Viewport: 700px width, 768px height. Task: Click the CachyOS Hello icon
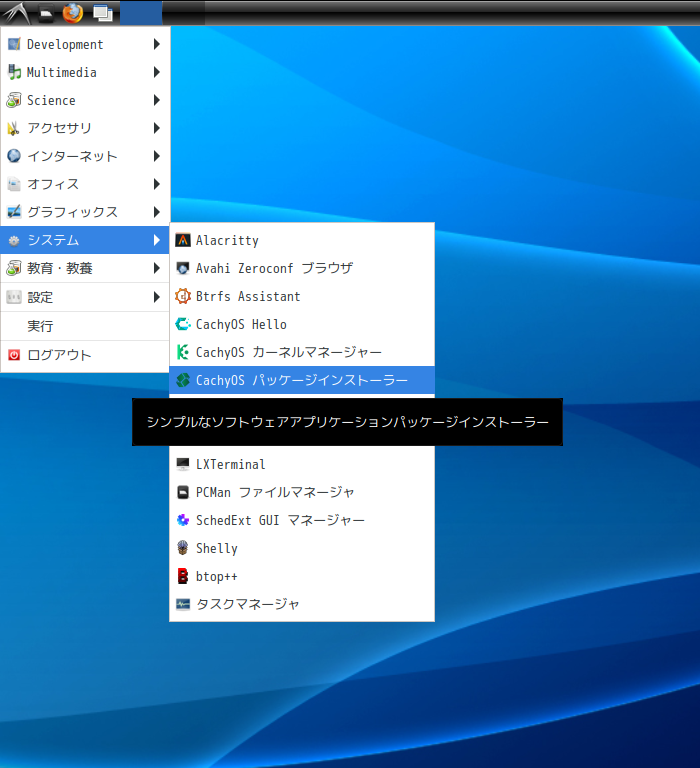(x=183, y=324)
